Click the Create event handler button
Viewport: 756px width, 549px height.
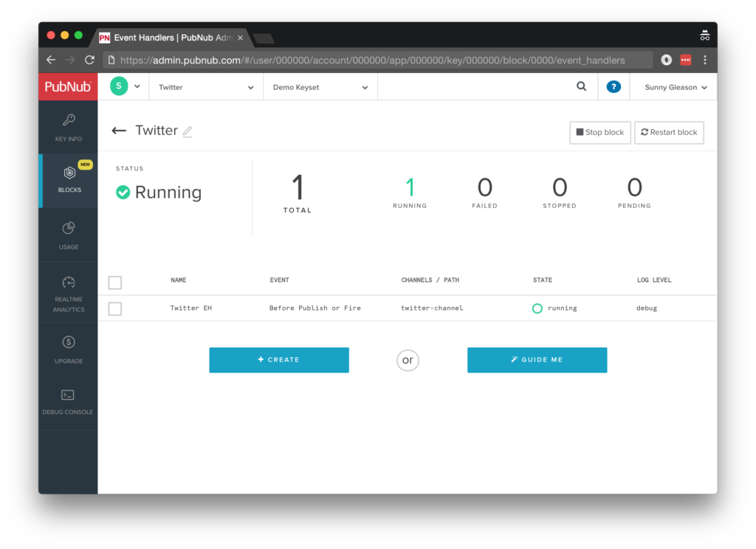point(279,360)
